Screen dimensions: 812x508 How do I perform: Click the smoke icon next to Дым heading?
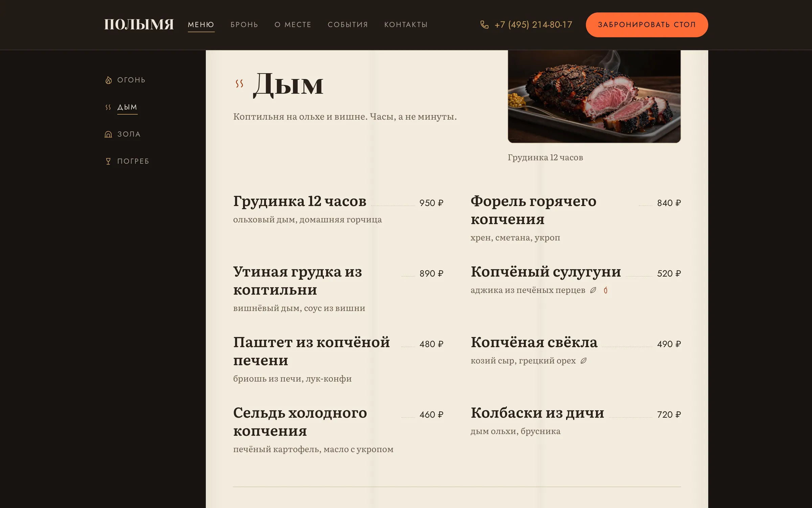240,84
